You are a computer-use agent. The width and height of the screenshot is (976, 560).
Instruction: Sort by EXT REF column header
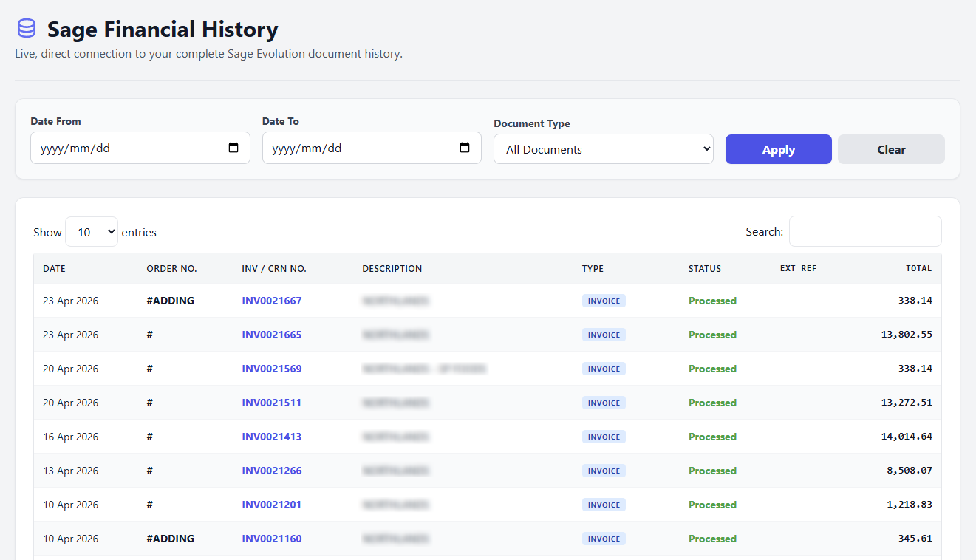pos(799,269)
